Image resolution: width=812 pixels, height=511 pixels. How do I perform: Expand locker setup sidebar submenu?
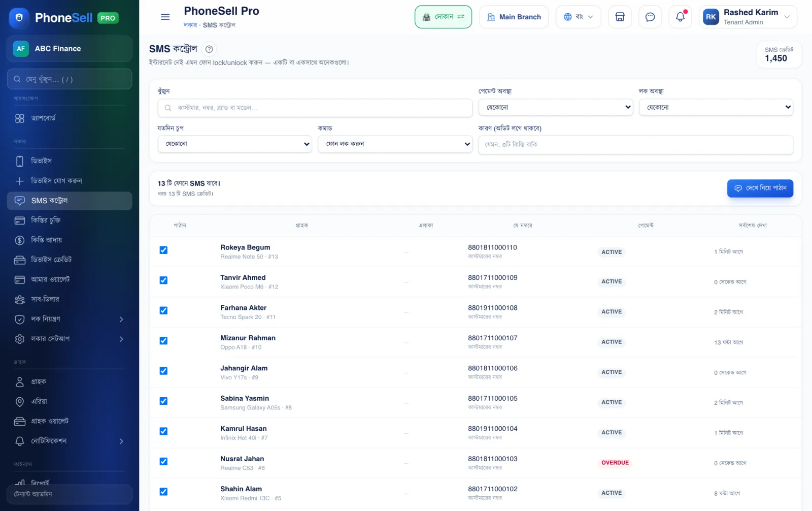click(70, 339)
